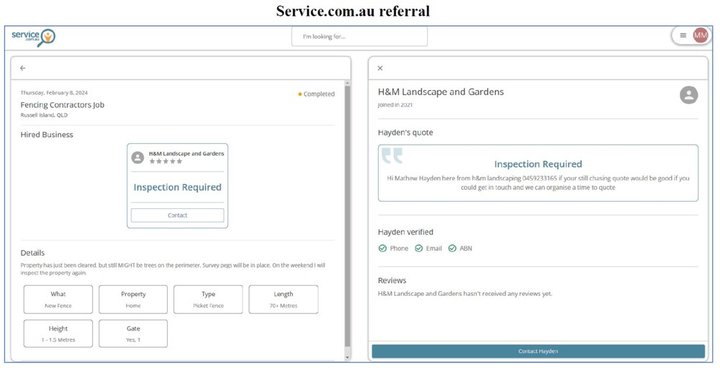Screen dimensions: 720x368
Task: Click the Thursday, February 8, 2024 date
Action: (x=54, y=93)
